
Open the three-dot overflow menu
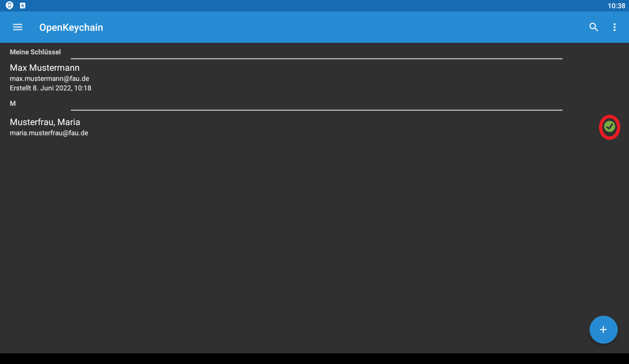coord(614,27)
